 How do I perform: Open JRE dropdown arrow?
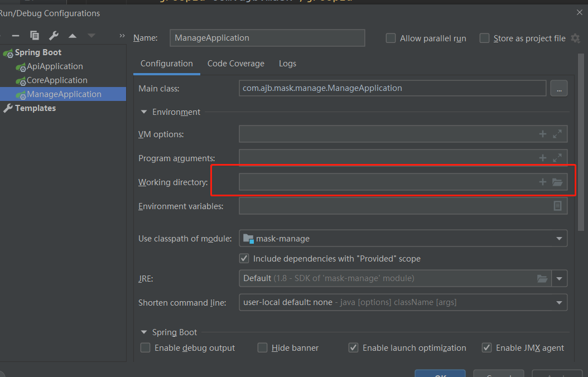point(559,278)
